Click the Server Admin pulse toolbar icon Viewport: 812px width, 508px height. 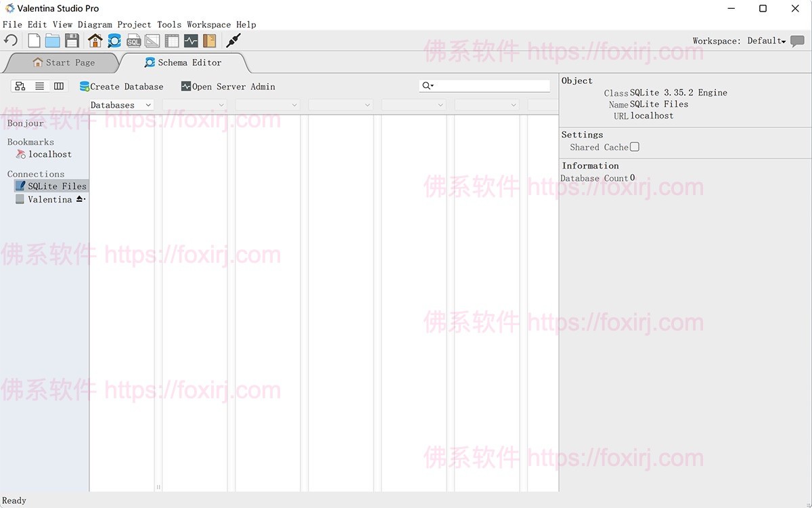click(190, 40)
